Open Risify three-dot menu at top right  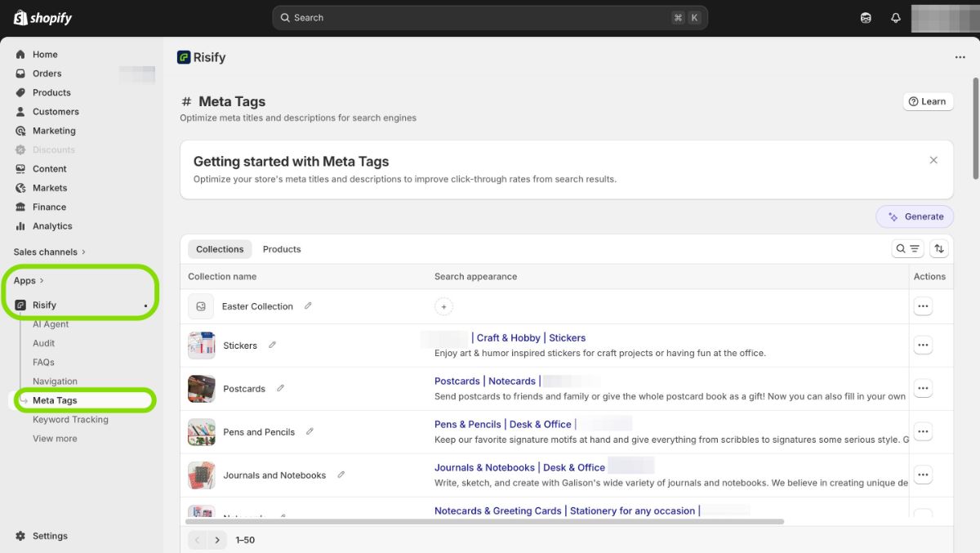[960, 57]
